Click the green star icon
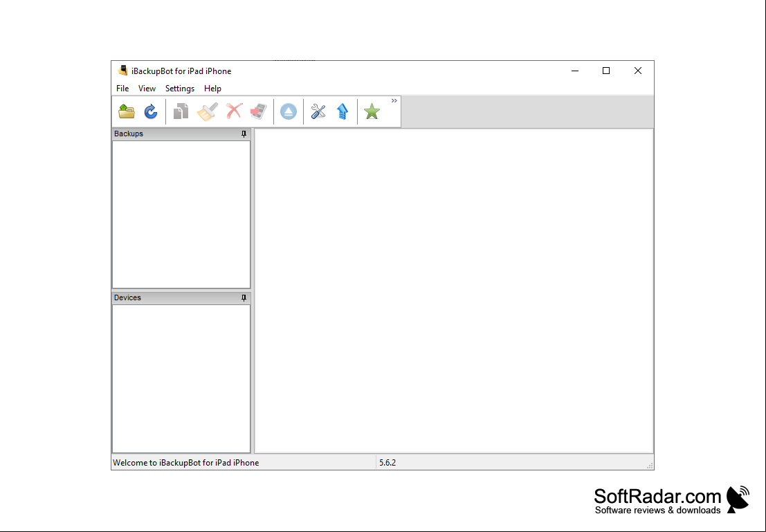This screenshot has width=766, height=532. (372, 111)
